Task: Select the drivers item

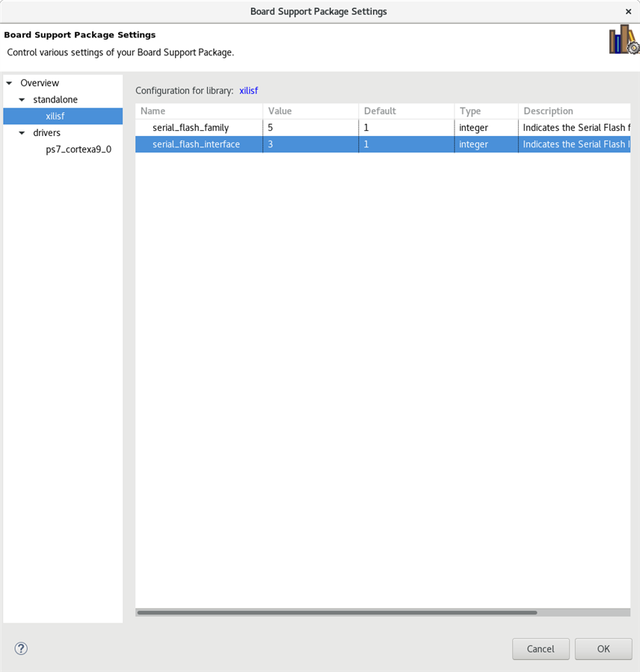Action: 46,133
